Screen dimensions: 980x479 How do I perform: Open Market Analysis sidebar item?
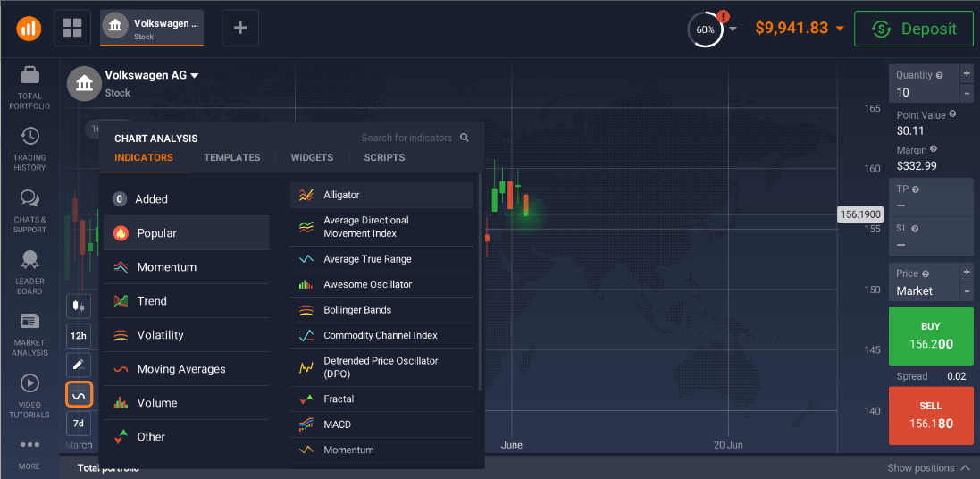point(29,334)
